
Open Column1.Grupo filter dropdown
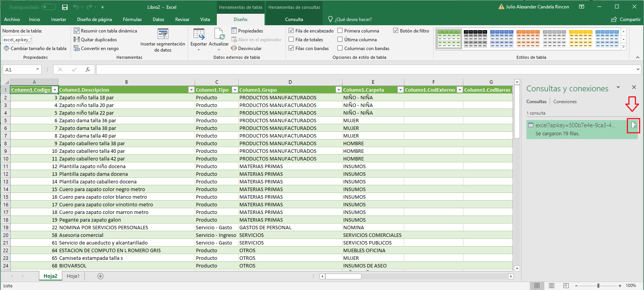click(338, 90)
